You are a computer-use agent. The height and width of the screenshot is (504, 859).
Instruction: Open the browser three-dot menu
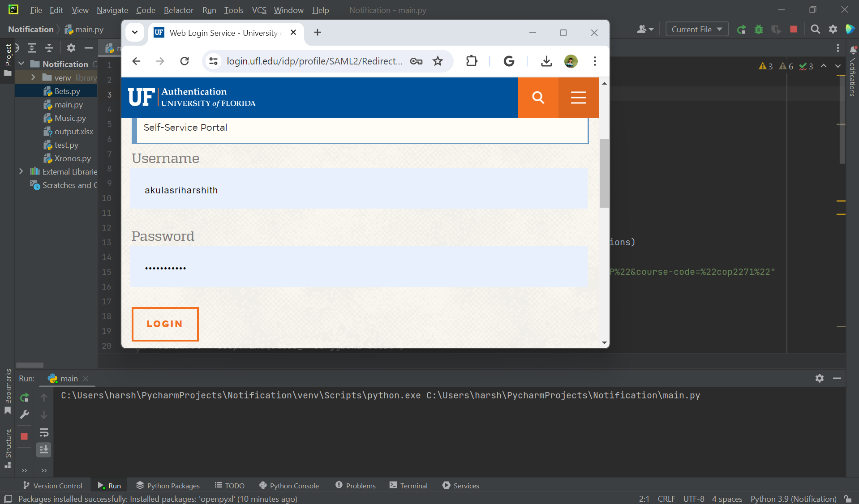click(595, 61)
